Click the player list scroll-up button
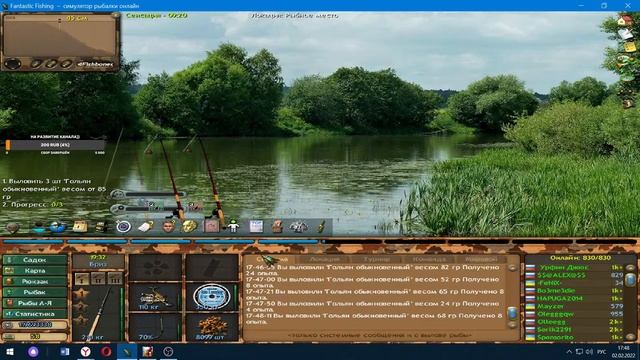 point(631,268)
